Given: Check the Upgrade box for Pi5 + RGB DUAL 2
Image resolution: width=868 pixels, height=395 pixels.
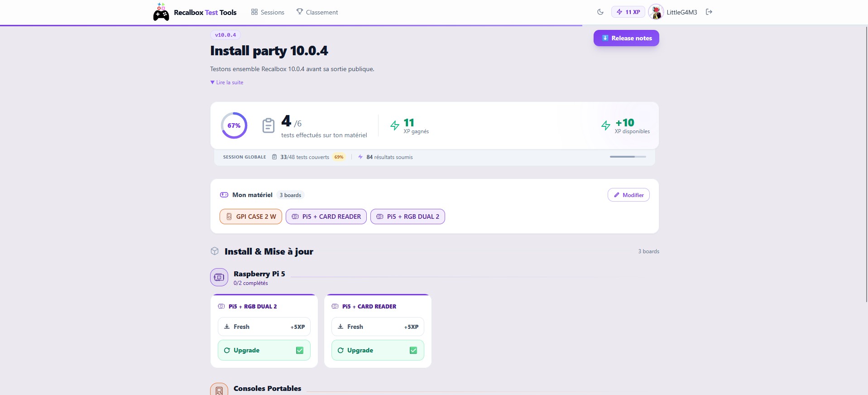Looking at the screenshot, I should (300, 350).
